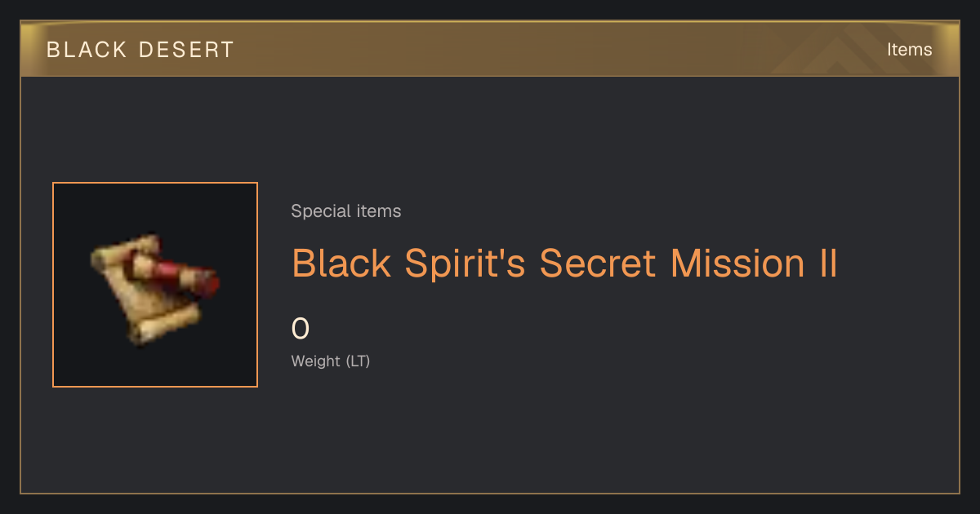Click the Weight (LT) label

(331, 361)
